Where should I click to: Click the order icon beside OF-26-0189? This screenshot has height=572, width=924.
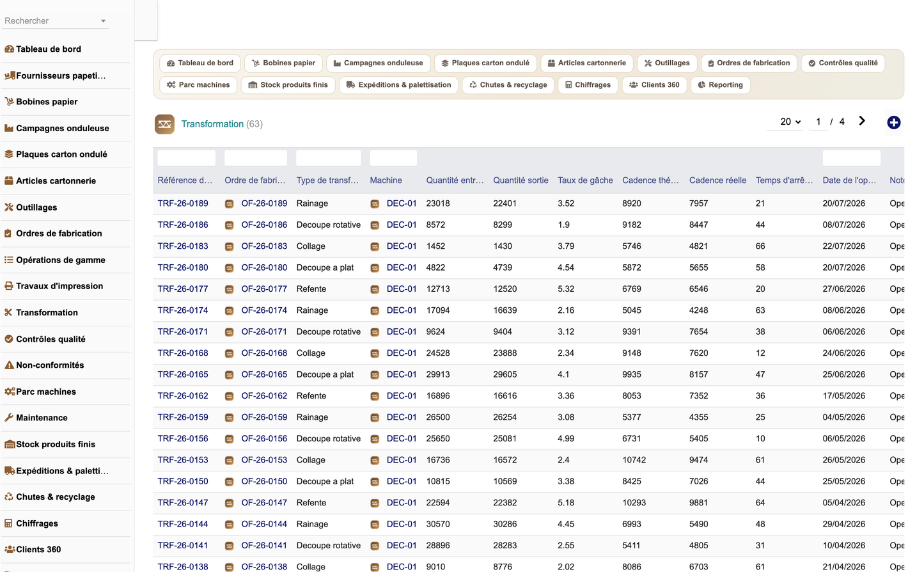click(229, 204)
